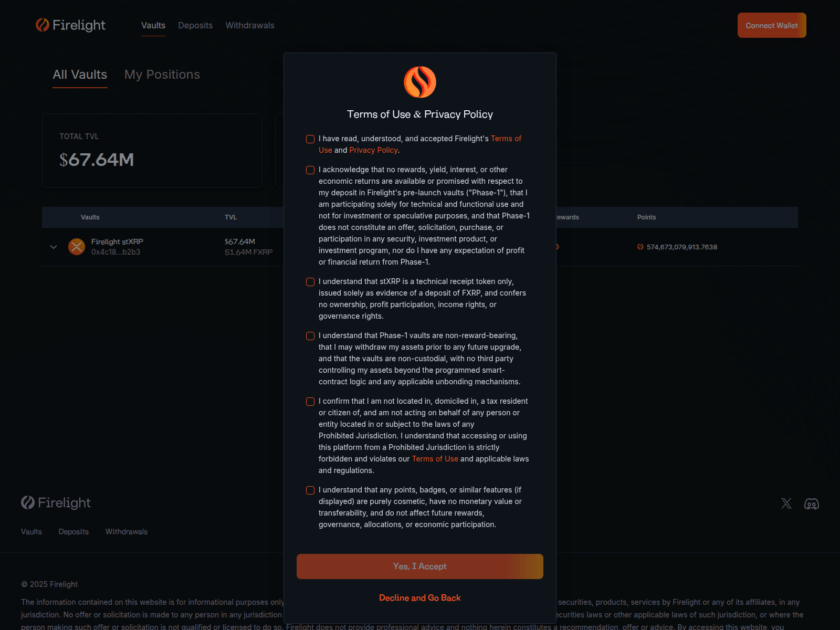
Task: Click the Firelight stXRP vault token icon
Action: pos(77,246)
